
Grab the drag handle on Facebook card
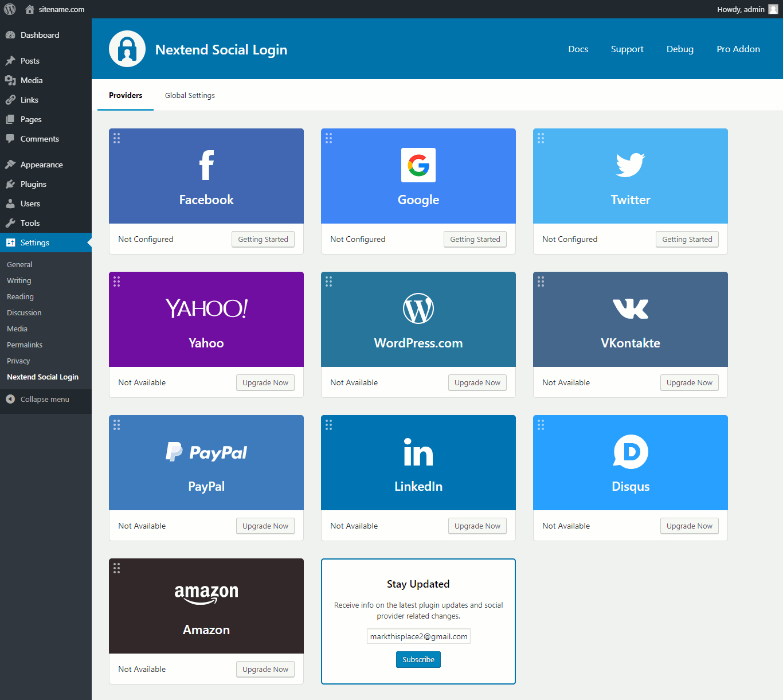click(x=117, y=138)
